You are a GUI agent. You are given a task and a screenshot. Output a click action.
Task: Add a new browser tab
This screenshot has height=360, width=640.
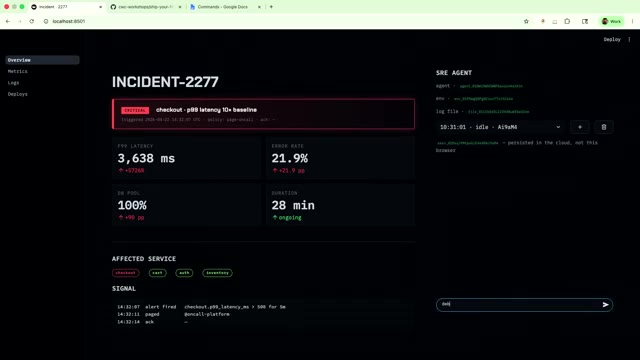click(x=271, y=7)
